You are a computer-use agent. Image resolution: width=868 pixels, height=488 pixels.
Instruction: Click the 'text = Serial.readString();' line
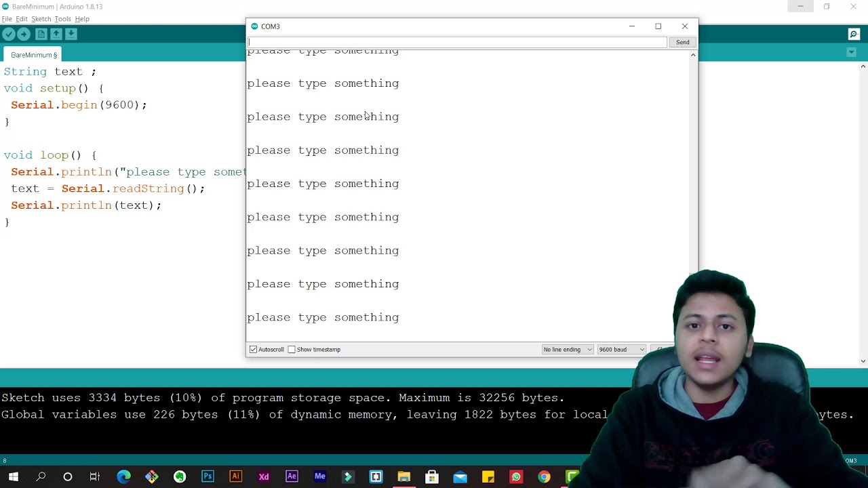[108, 189]
